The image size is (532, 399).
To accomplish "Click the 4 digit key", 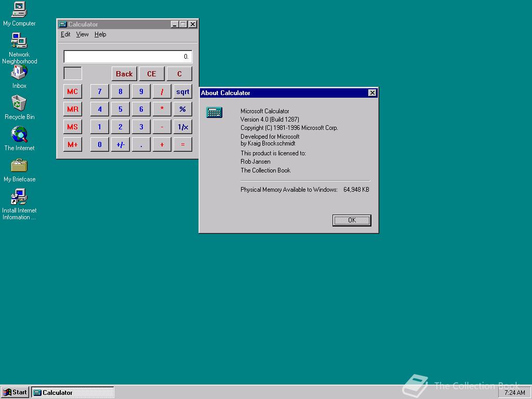I will 100,109.
